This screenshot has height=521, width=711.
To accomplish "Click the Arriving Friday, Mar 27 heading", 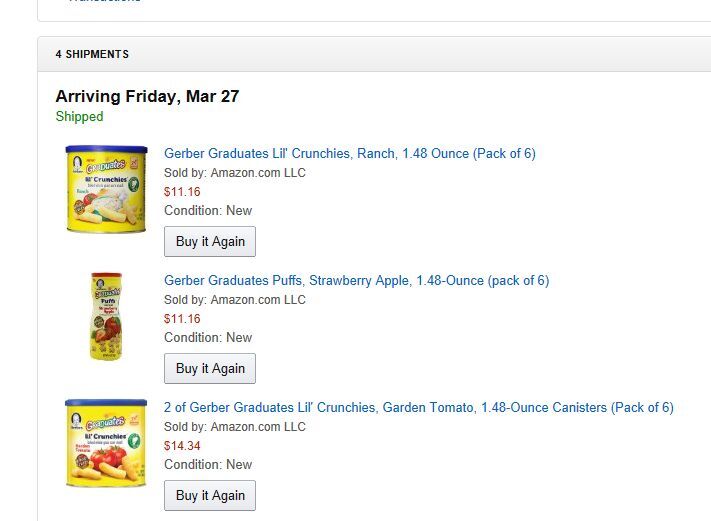I will (x=147, y=97).
